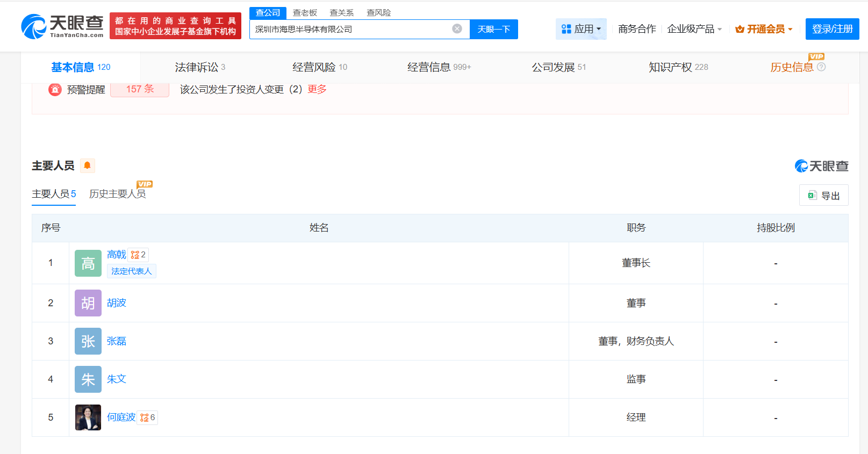Image resolution: width=868 pixels, height=454 pixels.
Task: Click the green 高 avatar
Action: pyautogui.click(x=88, y=263)
